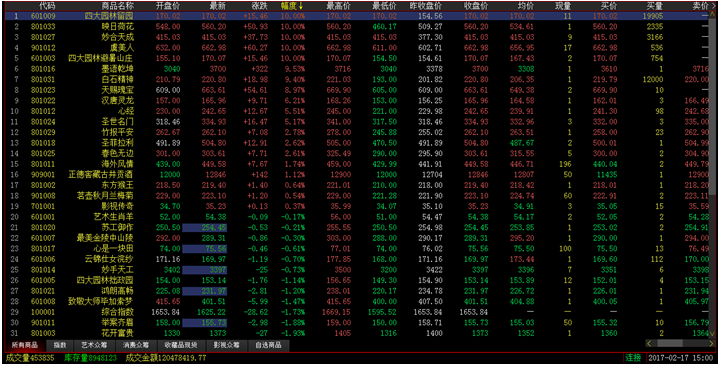The height and width of the screenshot is (366, 719).
Task: Click the 连接 status indicator
Action: (633, 358)
